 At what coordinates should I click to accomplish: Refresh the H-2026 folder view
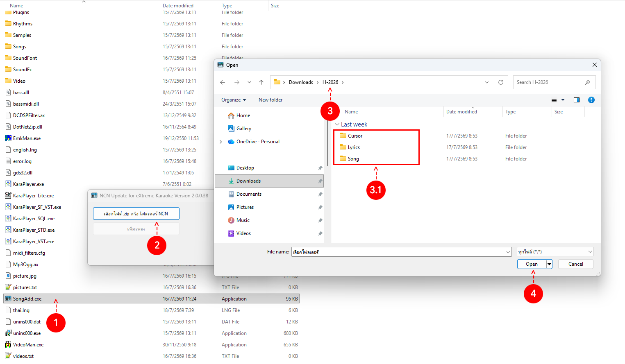pyautogui.click(x=500, y=82)
